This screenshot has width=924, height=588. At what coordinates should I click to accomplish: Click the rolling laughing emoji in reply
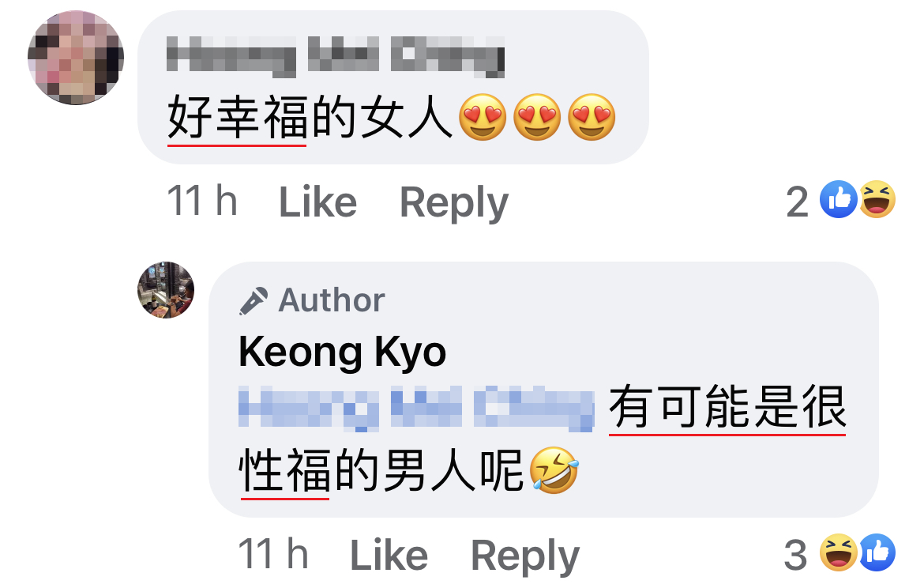554,470
